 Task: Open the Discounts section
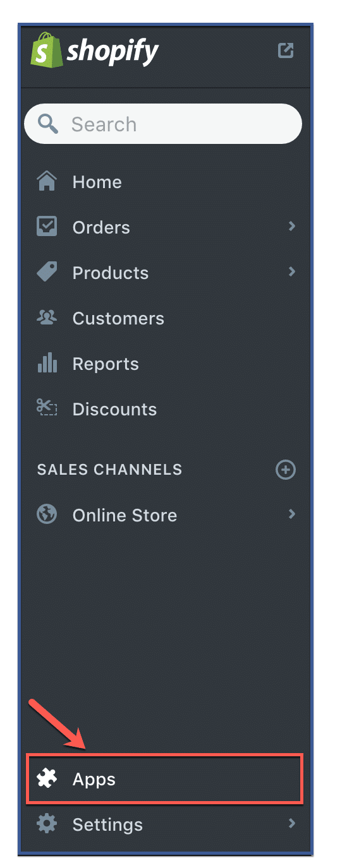114,409
